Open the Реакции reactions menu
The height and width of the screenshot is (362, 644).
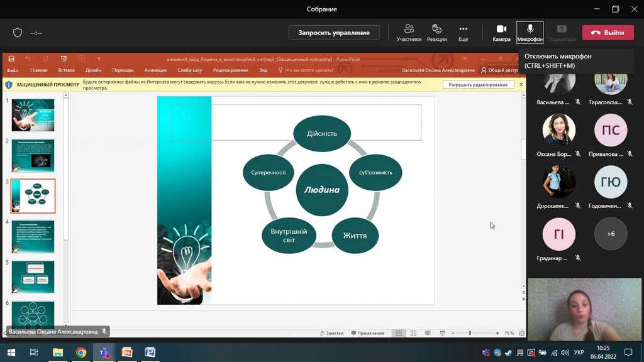(436, 33)
